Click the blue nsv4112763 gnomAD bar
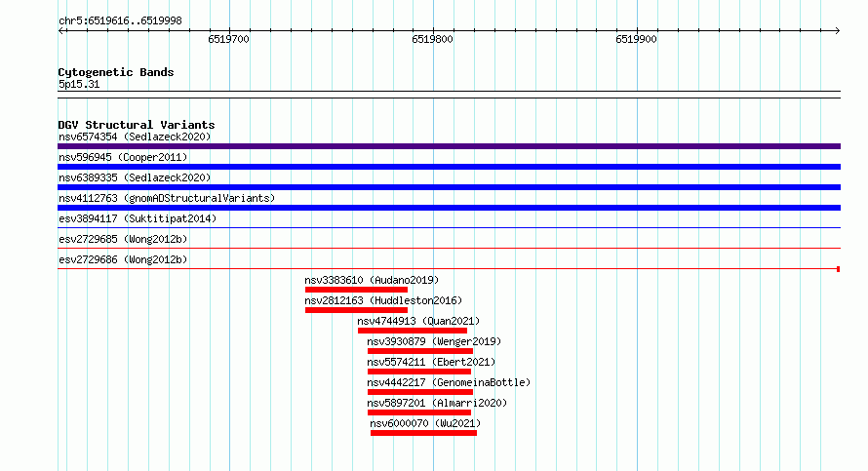This screenshot has height=471, width=868. (x=449, y=208)
